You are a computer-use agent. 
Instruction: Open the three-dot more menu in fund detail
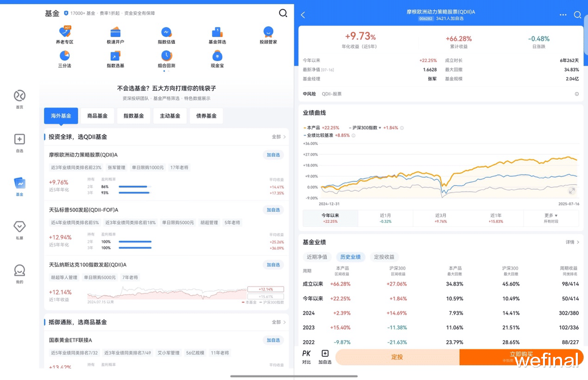coord(563,15)
